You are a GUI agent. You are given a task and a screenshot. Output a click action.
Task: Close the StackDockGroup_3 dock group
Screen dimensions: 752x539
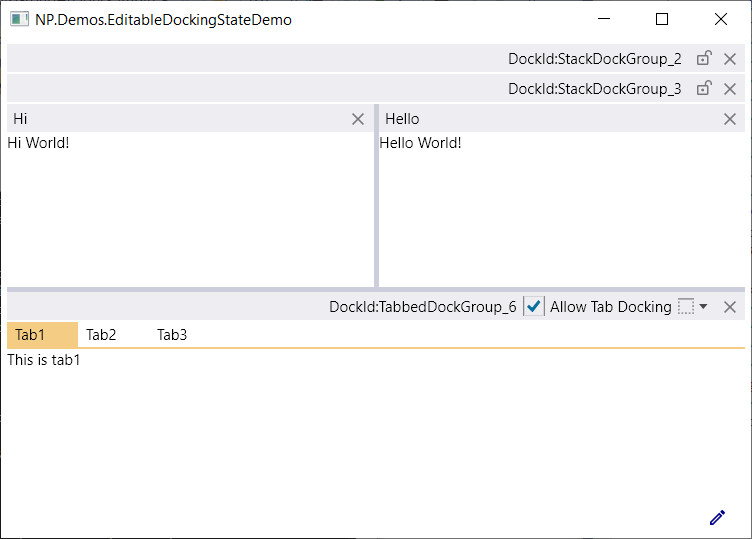(730, 89)
